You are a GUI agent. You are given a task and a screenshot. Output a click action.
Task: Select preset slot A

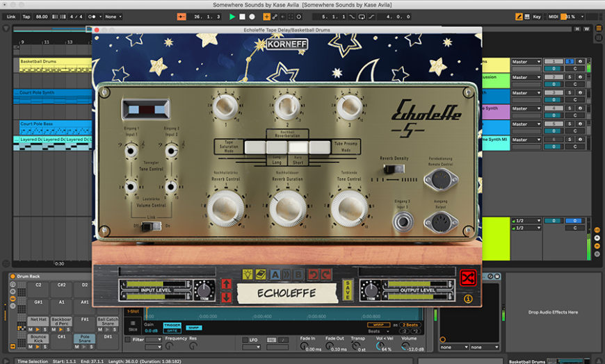point(275,274)
